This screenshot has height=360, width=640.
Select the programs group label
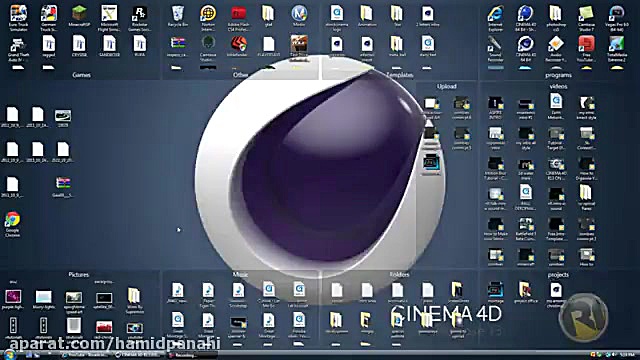[x=558, y=75]
